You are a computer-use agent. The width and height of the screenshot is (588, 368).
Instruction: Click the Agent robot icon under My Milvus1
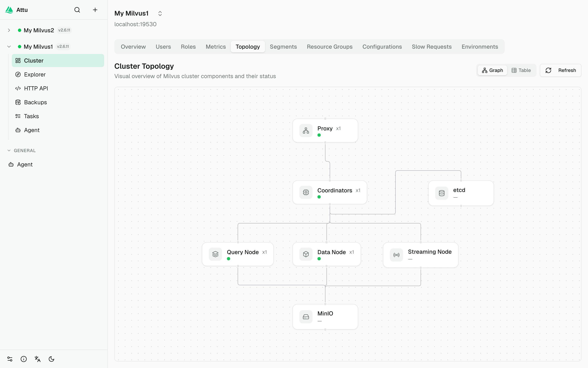pyautogui.click(x=18, y=130)
